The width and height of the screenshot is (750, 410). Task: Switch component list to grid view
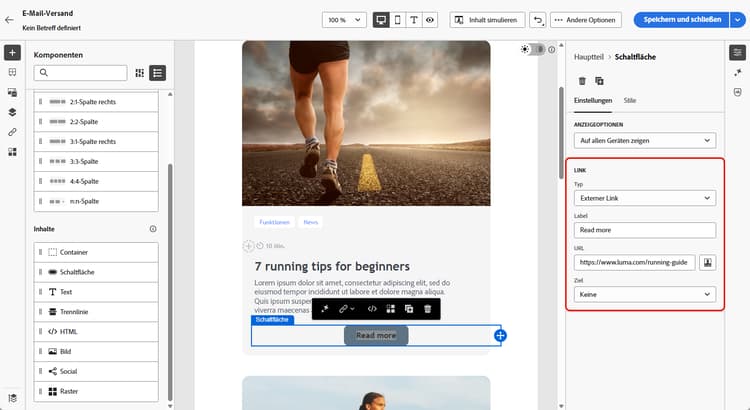tap(140, 73)
